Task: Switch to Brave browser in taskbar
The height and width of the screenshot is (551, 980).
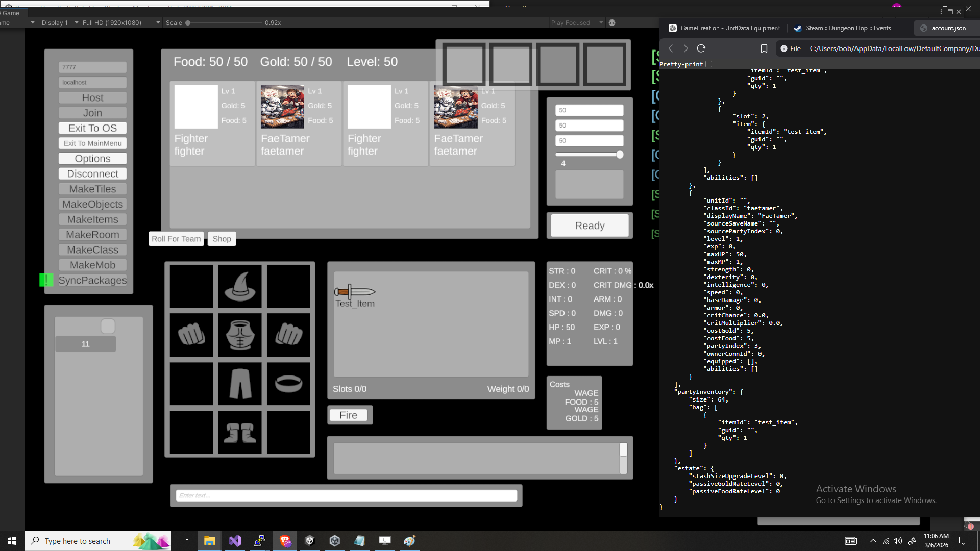Action: point(285,541)
